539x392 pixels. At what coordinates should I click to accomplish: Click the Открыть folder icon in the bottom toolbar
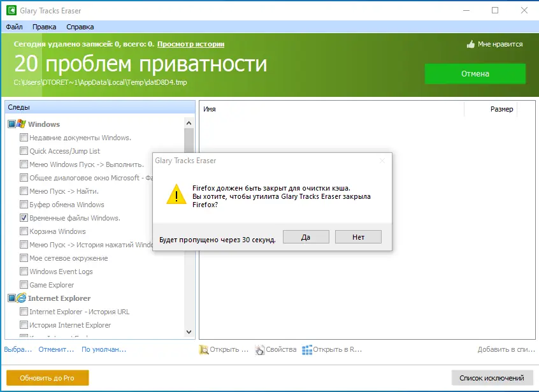[x=203, y=350]
